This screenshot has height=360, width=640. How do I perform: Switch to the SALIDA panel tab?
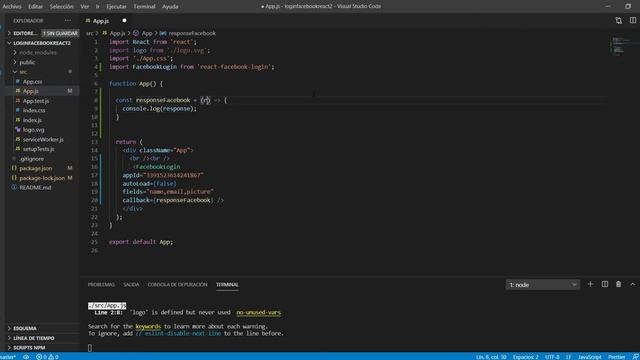pos(131,284)
